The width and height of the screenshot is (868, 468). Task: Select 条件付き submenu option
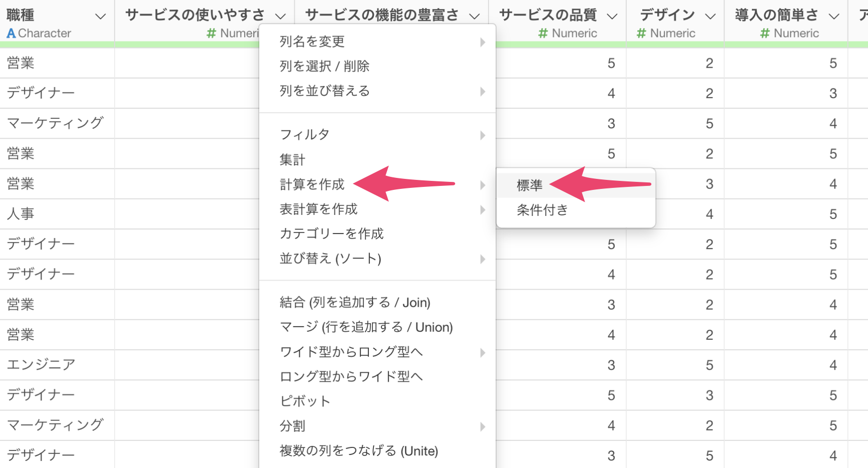click(542, 210)
